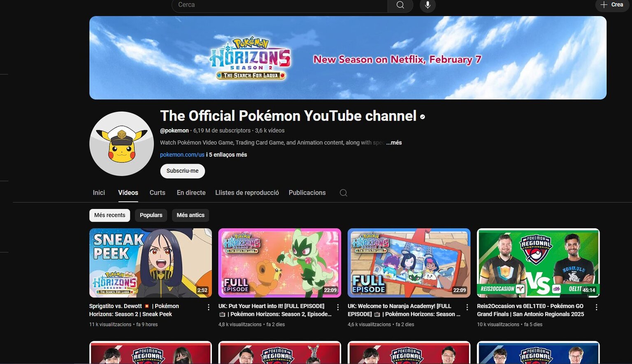Expand the channel description with ...més
This screenshot has width=632, height=364.
point(394,142)
